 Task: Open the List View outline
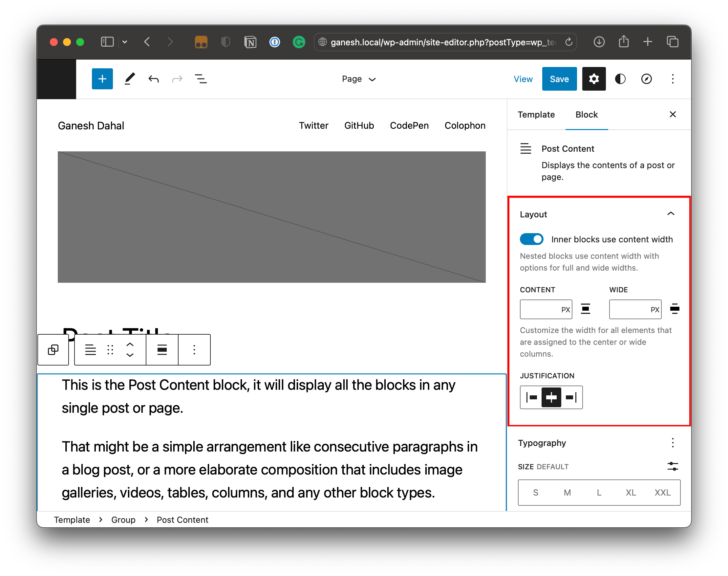pyautogui.click(x=201, y=79)
